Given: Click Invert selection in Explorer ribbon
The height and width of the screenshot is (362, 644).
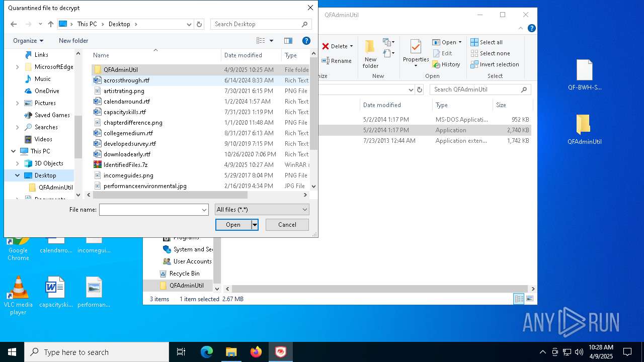Looking at the screenshot, I should click(495, 64).
